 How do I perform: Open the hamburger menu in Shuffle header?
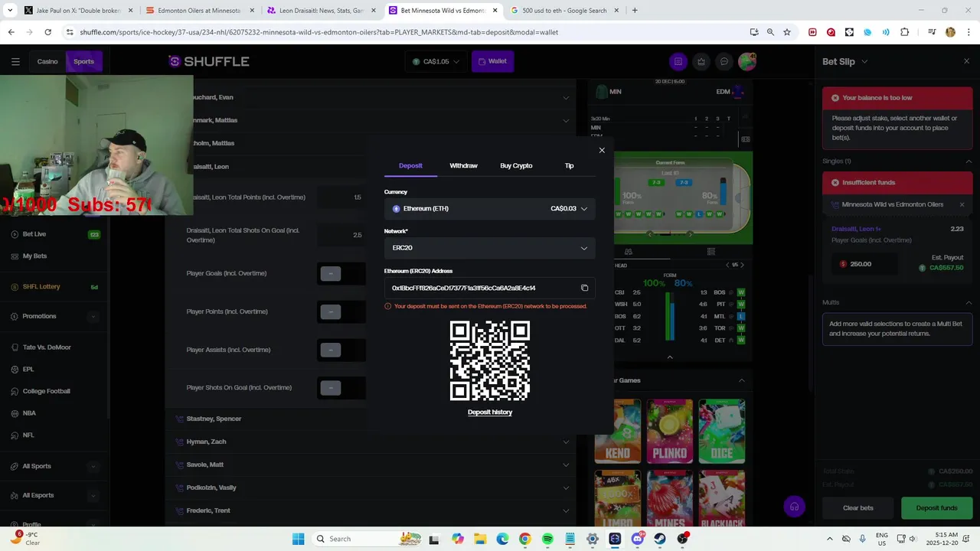pos(15,61)
